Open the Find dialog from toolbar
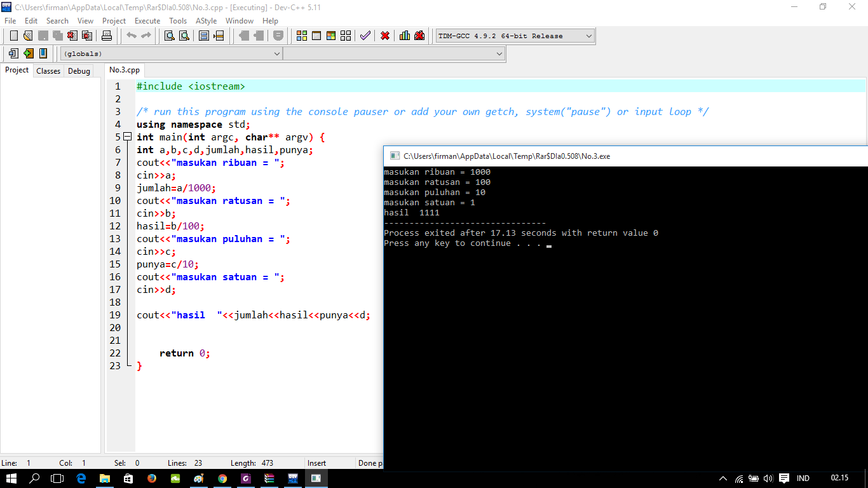Viewport: 868px width, 488px height. click(170, 36)
